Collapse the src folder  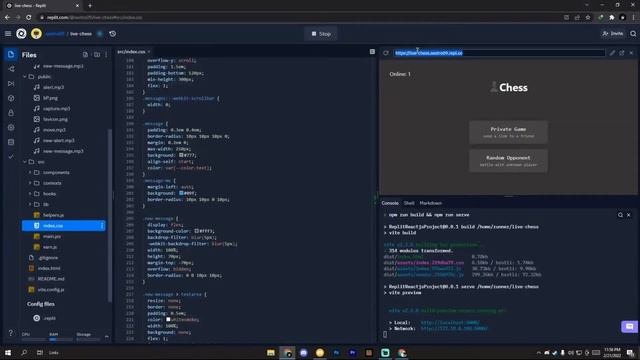click(25, 162)
